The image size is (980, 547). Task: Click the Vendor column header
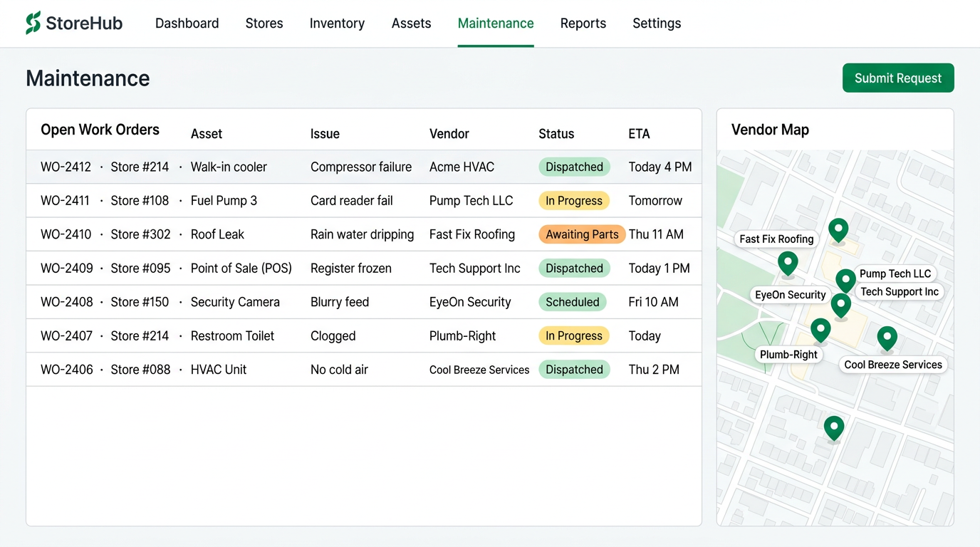point(449,134)
